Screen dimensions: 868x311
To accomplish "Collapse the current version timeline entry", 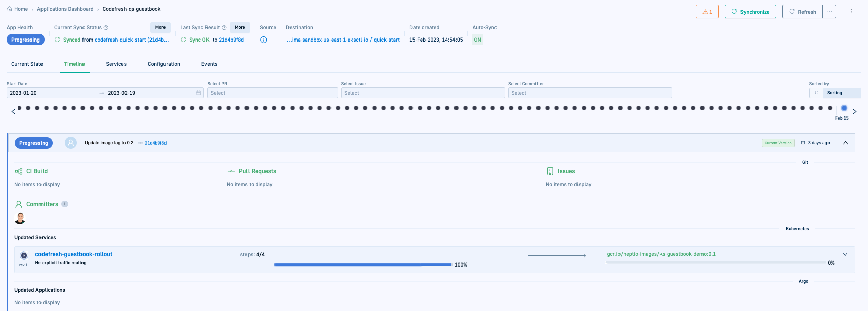I will [845, 143].
